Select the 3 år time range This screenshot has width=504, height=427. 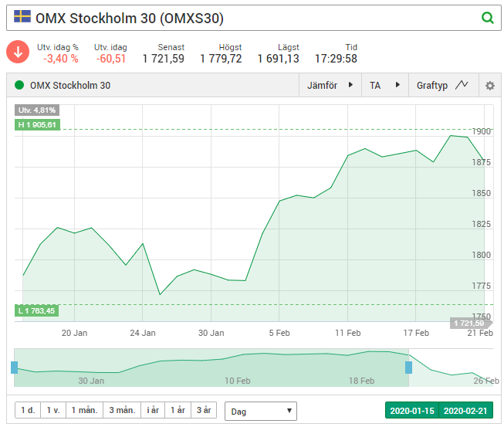(204, 410)
